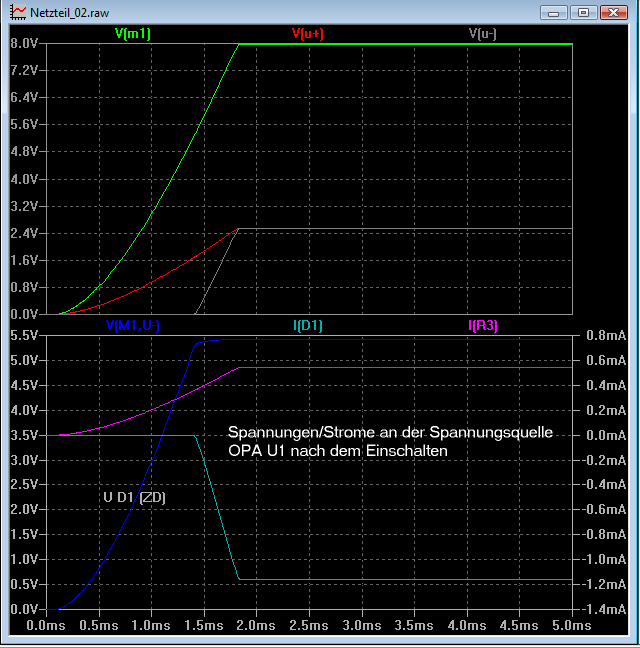The height and width of the screenshot is (648, 640).
Task: Click the 5.5V label on lower left axis
Action: coord(24,335)
